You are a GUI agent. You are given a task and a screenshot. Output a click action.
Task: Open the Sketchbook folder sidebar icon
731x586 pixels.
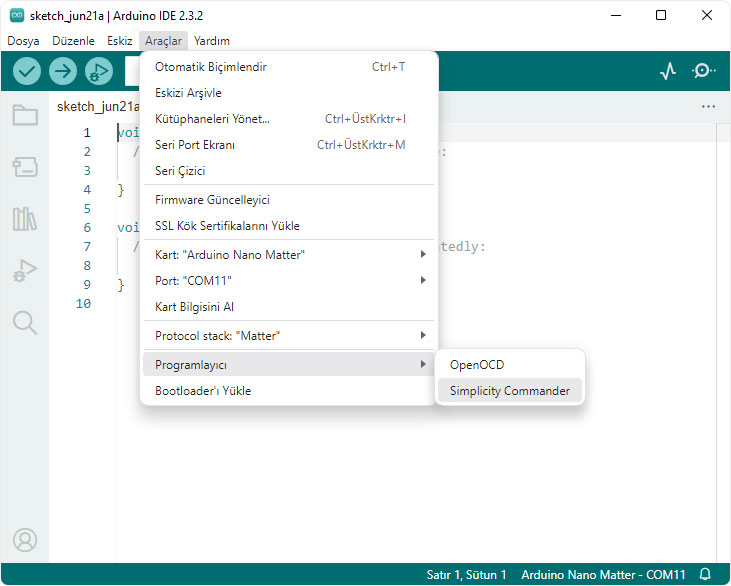25,115
